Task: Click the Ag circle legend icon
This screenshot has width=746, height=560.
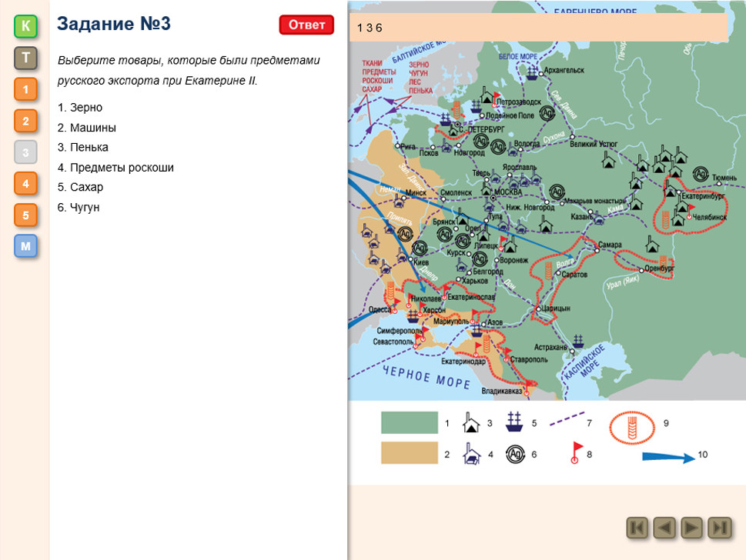Action: click(514, 455)
